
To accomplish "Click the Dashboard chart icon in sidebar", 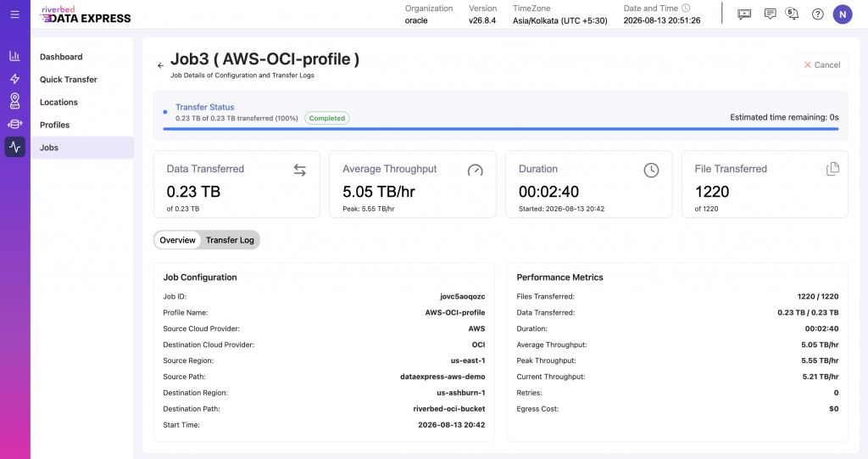I will coord(15,56).
